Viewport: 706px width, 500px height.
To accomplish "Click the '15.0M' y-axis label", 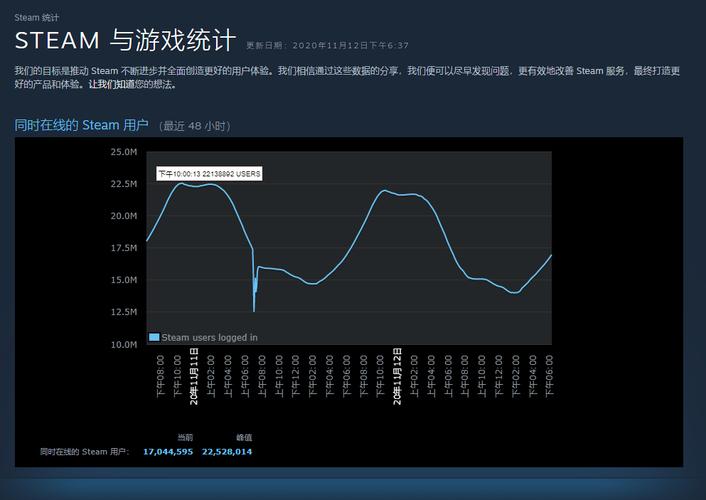I will pos(124,280).
